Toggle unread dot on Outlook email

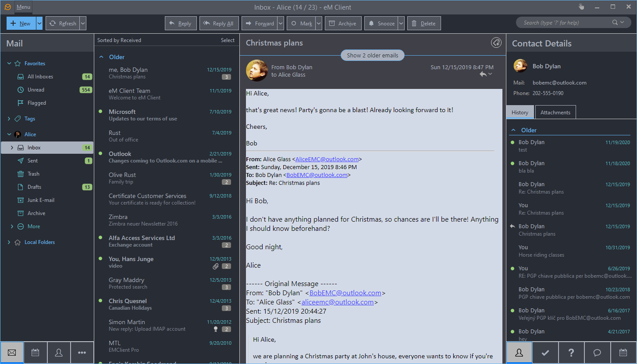coord(101,154)
